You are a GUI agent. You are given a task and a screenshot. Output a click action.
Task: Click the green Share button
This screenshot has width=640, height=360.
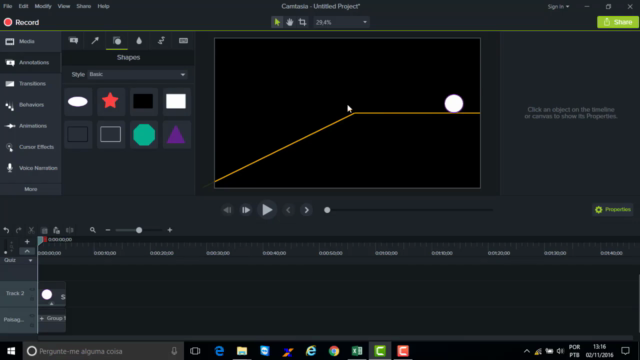pos(618,22)
